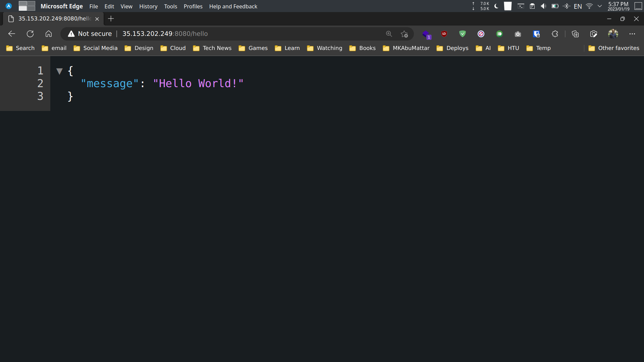Viewport: 644px width, 362px height.
Task: Reload the current page
Action: click(30, 34)
